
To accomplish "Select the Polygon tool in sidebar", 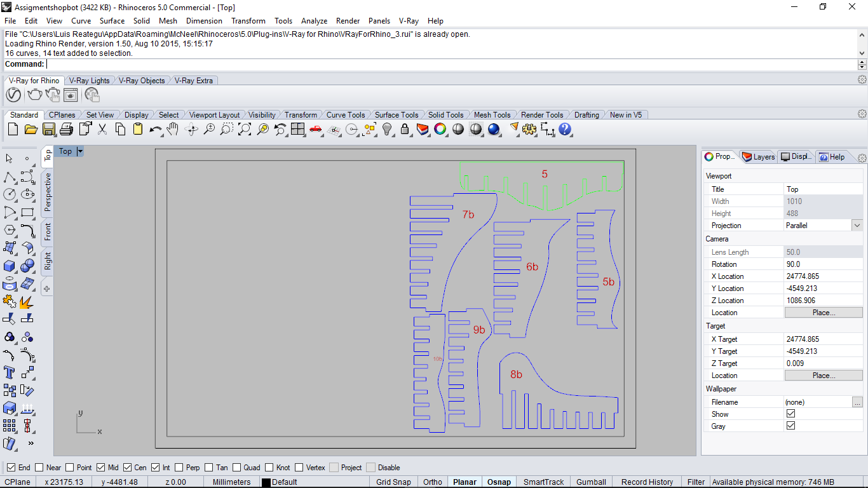I will pos(10,230).
